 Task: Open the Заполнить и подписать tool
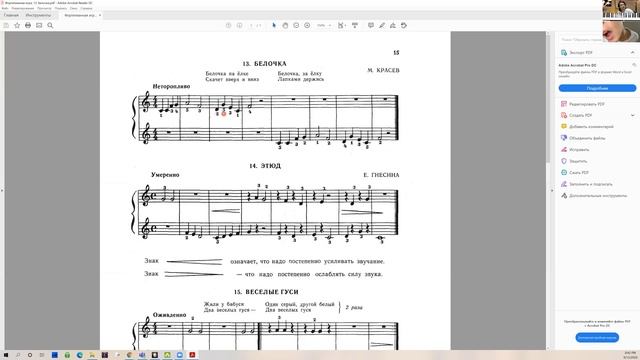587,184
